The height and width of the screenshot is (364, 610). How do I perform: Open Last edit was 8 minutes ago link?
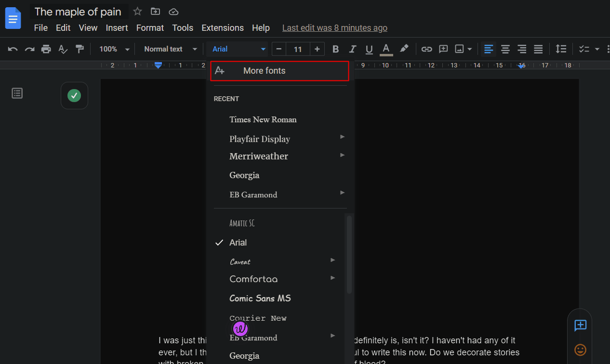click(x=335, y=28)
